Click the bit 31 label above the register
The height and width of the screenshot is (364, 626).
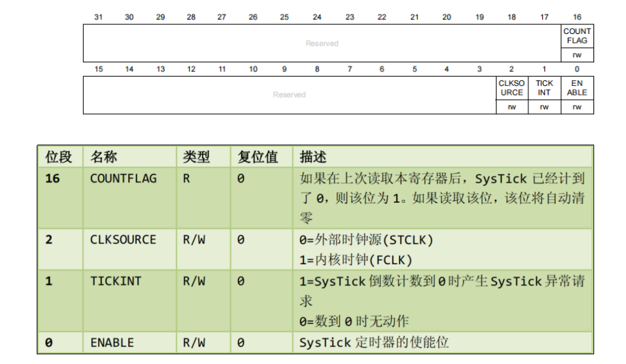pos(98,17)
